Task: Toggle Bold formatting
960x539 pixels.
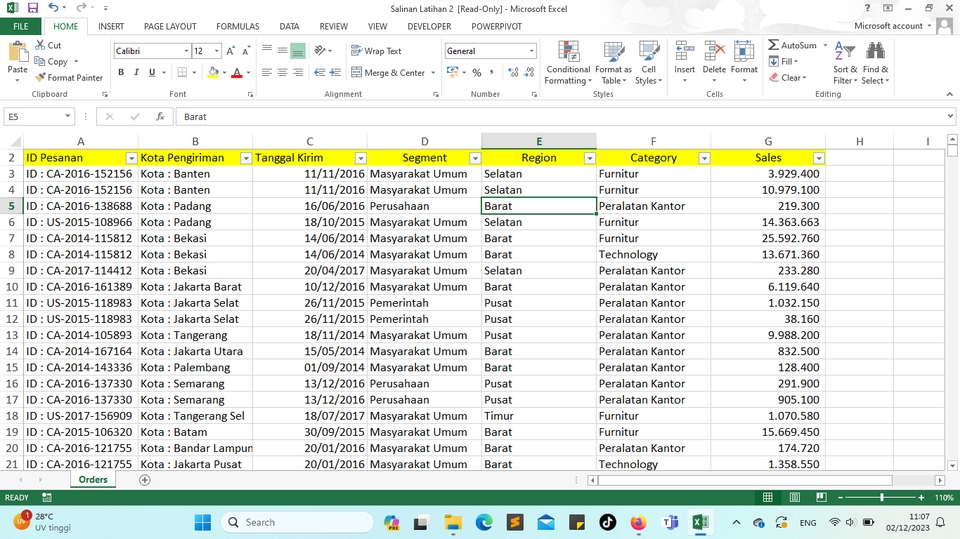Action: pyautogui.click(x=121, y=72)
